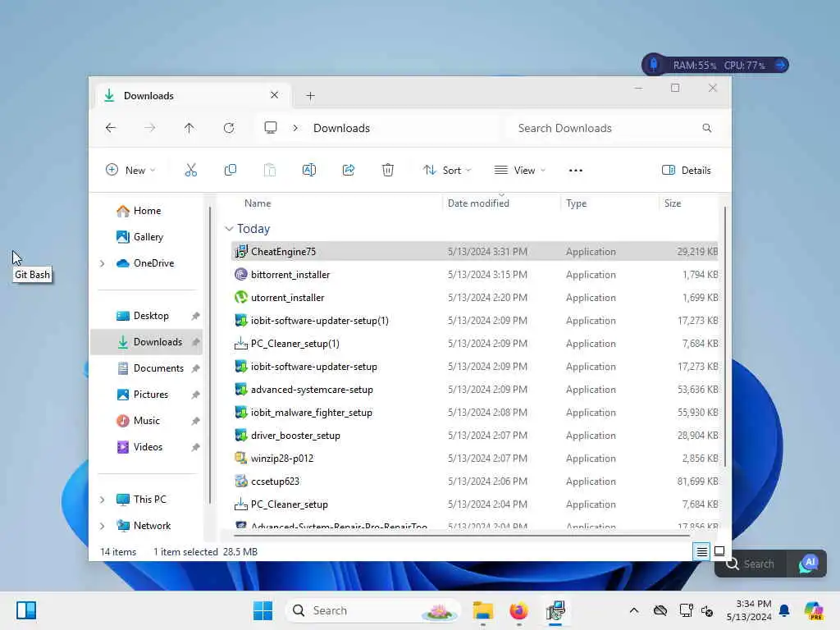The height and width of the screenshot is (630, 840).
Task: Click the pin next to Pictures
Action: (195, 395)
